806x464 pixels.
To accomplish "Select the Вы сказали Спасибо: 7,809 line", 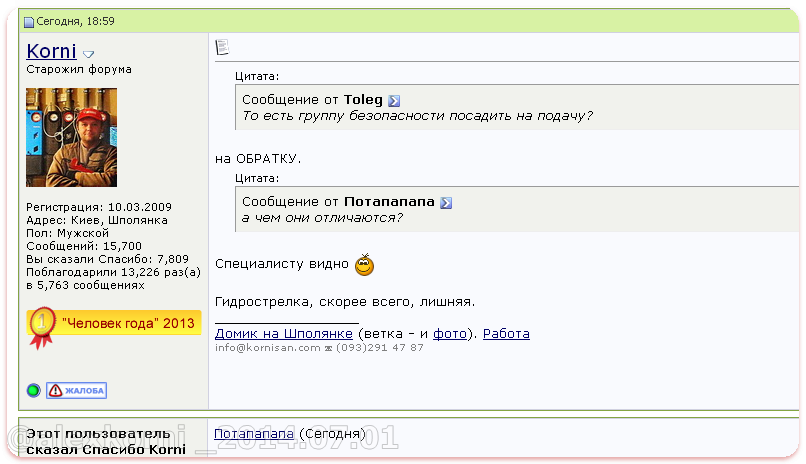I will tap(107, 259).
